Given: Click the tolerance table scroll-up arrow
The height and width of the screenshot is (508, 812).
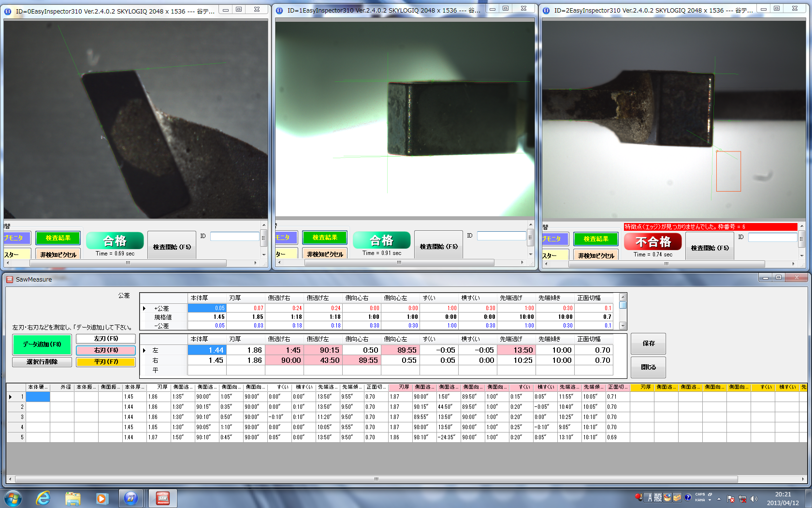Looking at the screenshot, I should (623, 297).
